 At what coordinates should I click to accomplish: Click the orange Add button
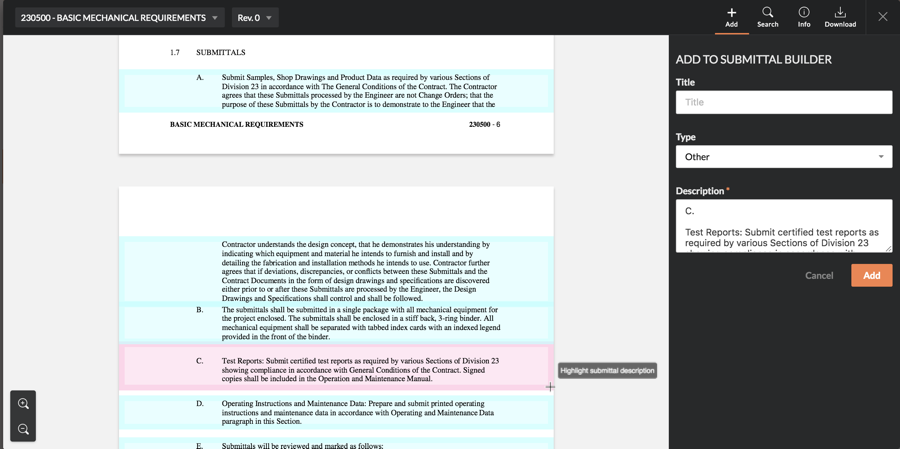pos(871,276)
